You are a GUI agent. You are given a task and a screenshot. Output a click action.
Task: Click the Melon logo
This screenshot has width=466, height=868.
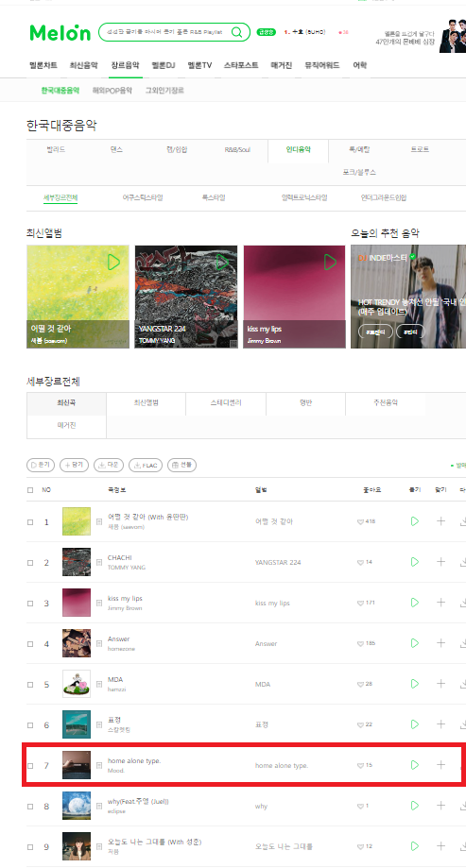(x=60, y=33)
